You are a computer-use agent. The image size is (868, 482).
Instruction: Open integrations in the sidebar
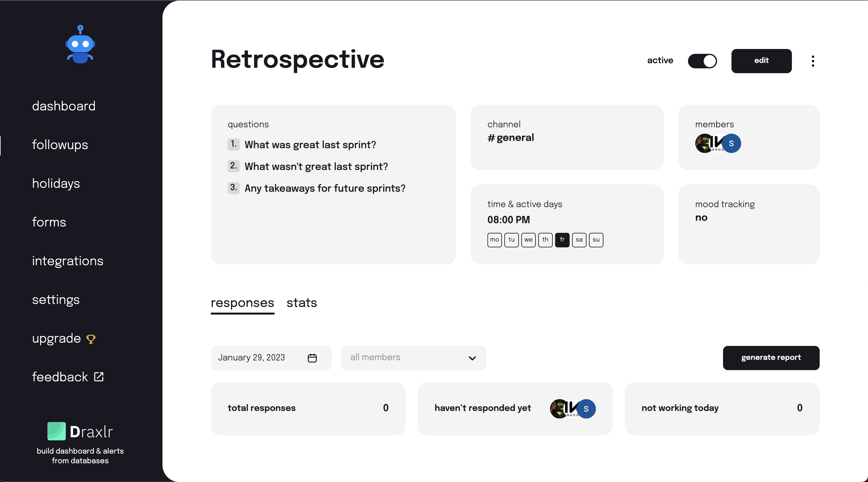pyautogui.click(x=68, y=261)
